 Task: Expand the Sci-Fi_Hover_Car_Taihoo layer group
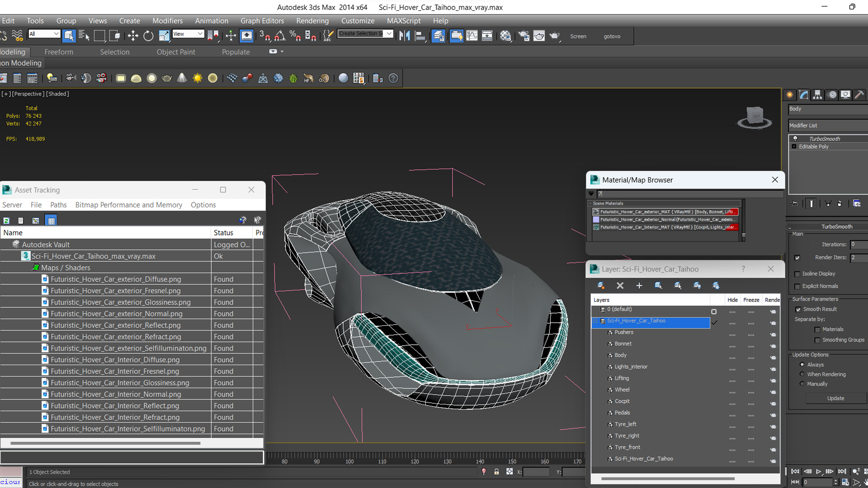[595, 320]
